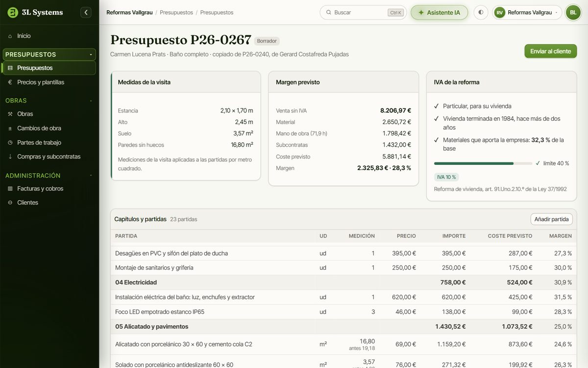Viewport: 588px width, 368px height.
Task: Select row Instalación eléctrica del baño
Action: [x=343, y=297]
